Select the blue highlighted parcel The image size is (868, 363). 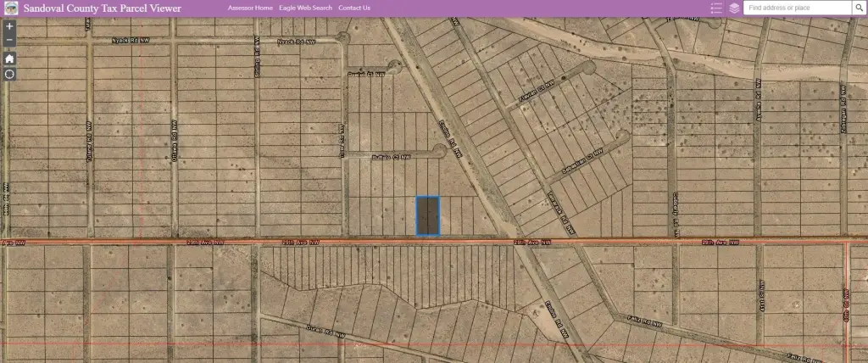click(428, 215)
